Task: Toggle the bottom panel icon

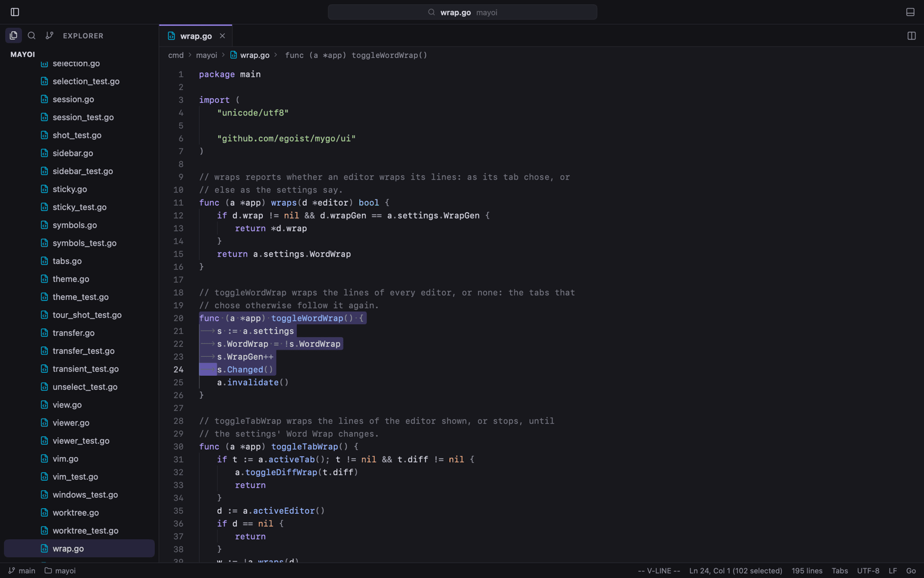Action: pyautogui.click(x=910, y=12)
